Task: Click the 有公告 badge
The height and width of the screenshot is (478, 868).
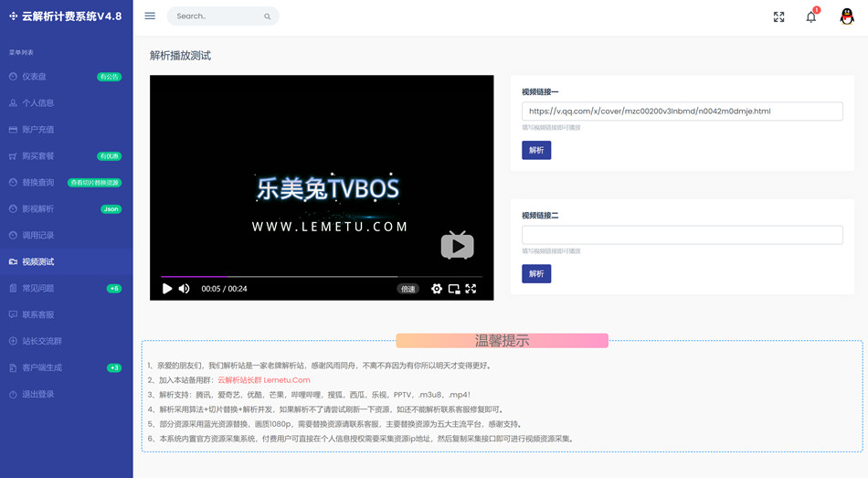Action: click(x=109, y=77)
